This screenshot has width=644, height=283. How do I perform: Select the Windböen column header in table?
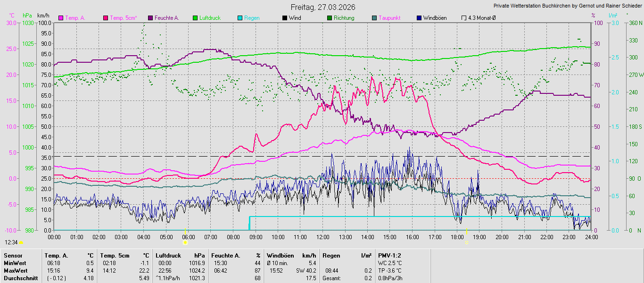[280, 256]
